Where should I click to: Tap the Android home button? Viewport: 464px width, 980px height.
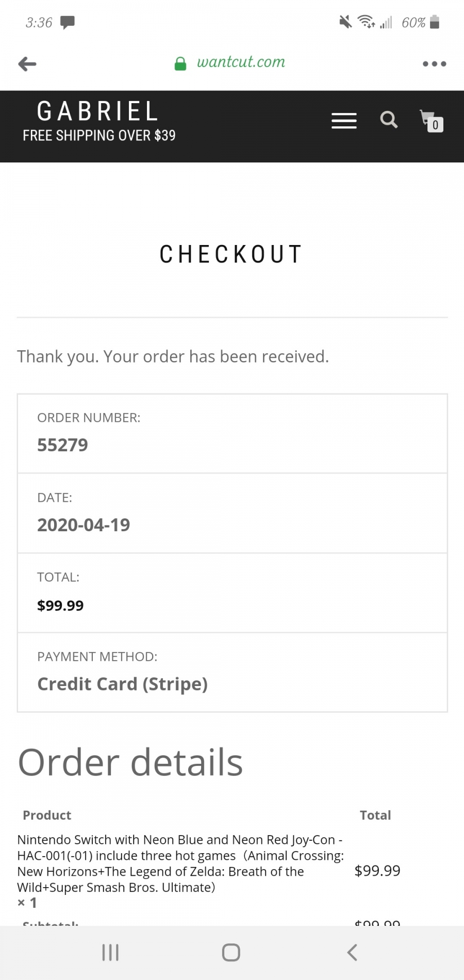click(231, 952)
